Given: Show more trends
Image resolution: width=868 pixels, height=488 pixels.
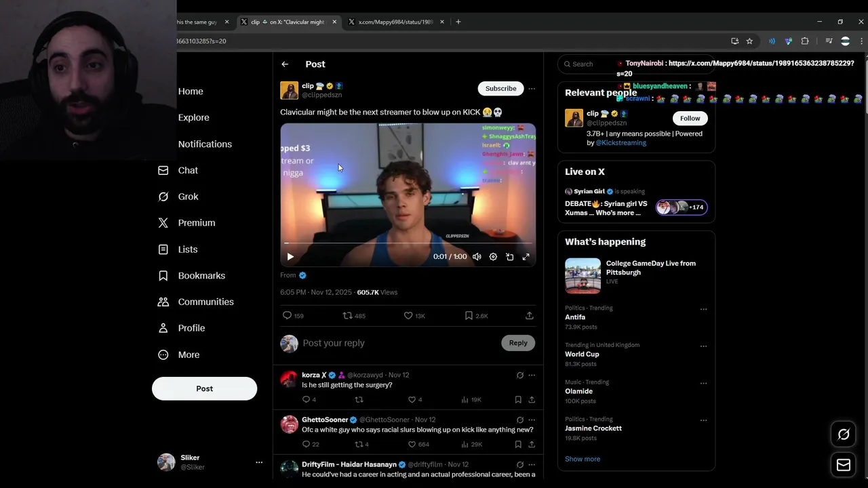Looking at the screenshot, I should pos(583,459).
